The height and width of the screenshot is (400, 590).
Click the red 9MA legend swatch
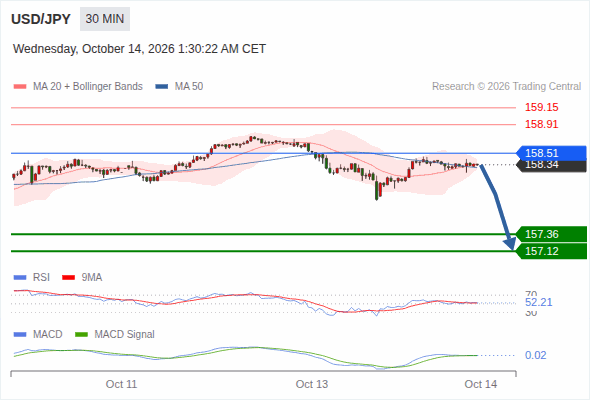(68, 278)
